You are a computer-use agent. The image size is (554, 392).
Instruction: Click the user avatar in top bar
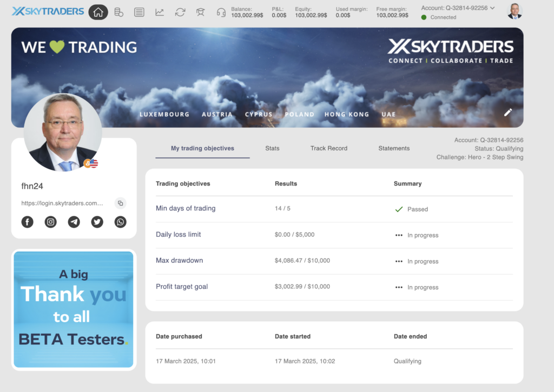click(x=515, y=11)
